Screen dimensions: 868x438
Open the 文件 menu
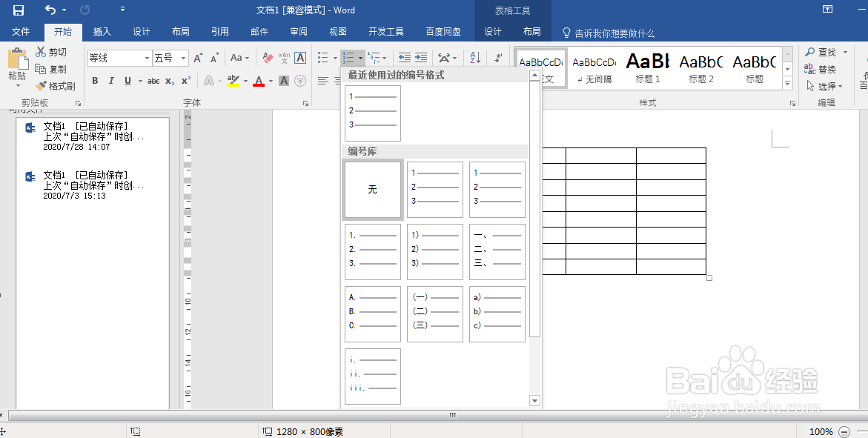tap(21, 32)
